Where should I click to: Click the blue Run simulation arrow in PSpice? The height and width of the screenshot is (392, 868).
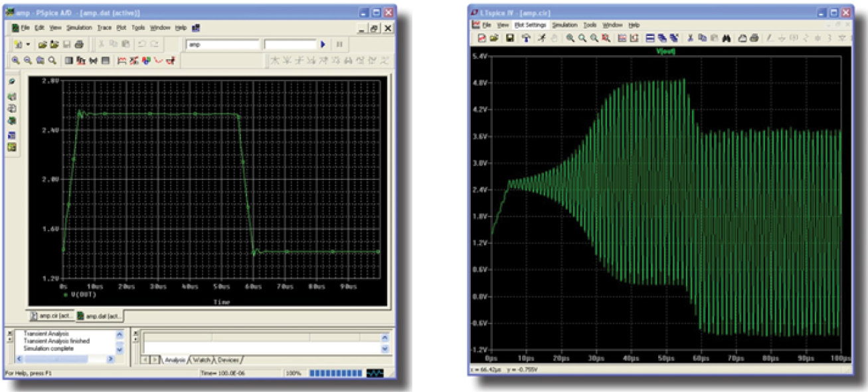pos(323,45)
